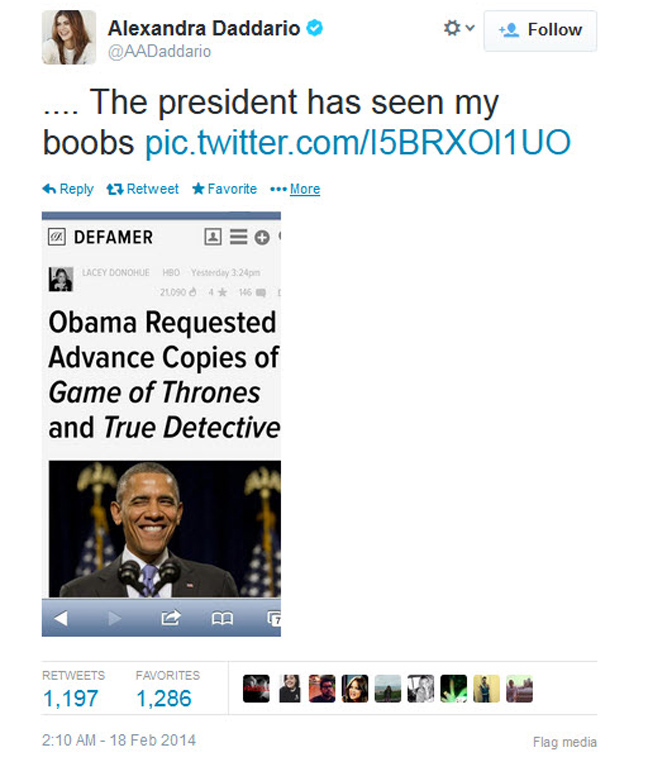This screenshot has height=757, width=648.
Task: Favorite this tweet with the star
Action: 224,189
